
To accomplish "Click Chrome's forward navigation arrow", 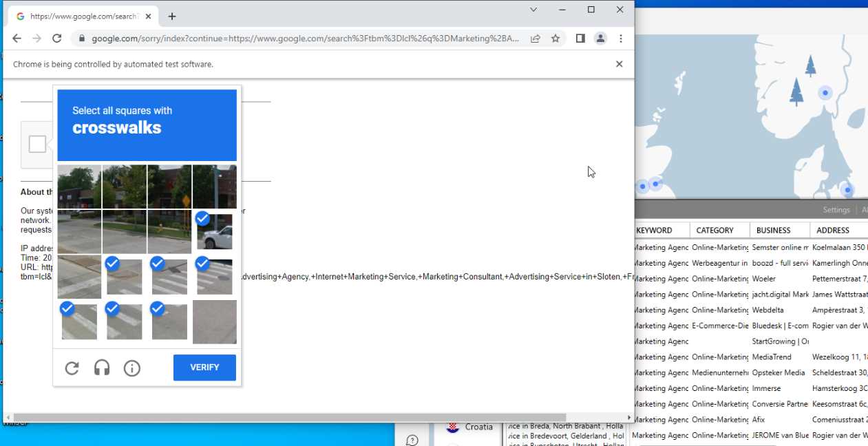I will pyautogui.click(x=36, y=39).
